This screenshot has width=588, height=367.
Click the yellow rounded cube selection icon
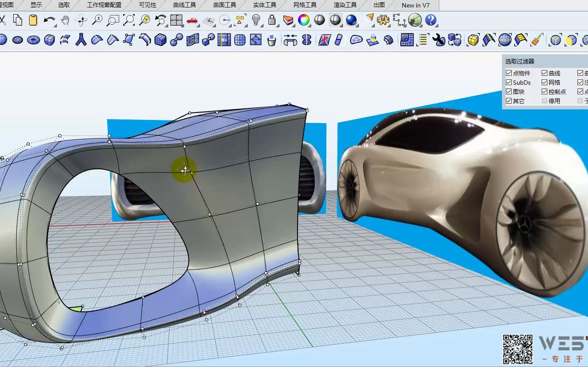473,40
